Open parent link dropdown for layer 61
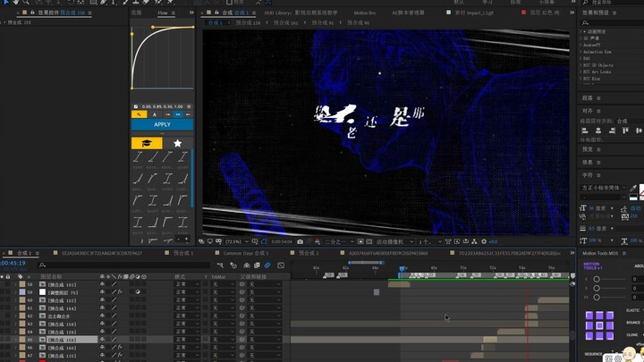This screenshot has width=644, height=362. tap(265, 308)
